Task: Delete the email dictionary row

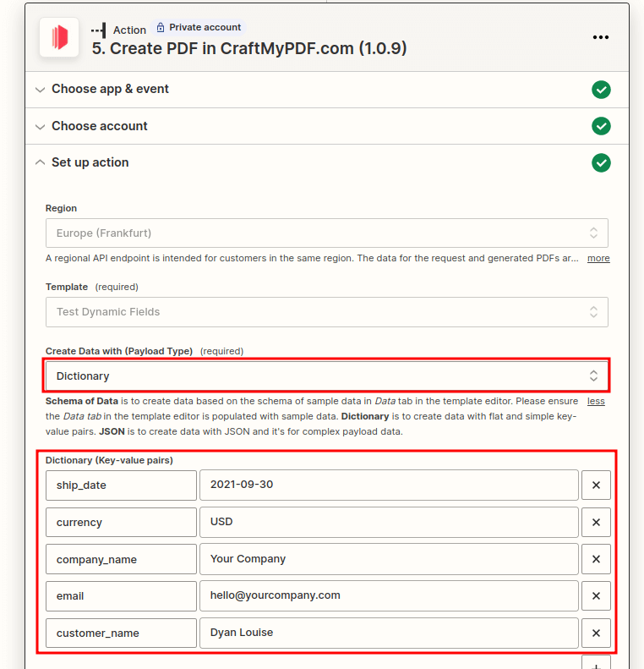Action: tap(596, 596)
